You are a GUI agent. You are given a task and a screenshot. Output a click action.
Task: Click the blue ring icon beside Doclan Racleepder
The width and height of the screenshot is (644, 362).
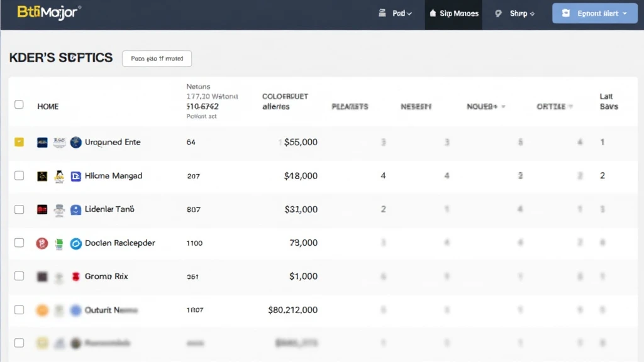click(x=76, y=243)
